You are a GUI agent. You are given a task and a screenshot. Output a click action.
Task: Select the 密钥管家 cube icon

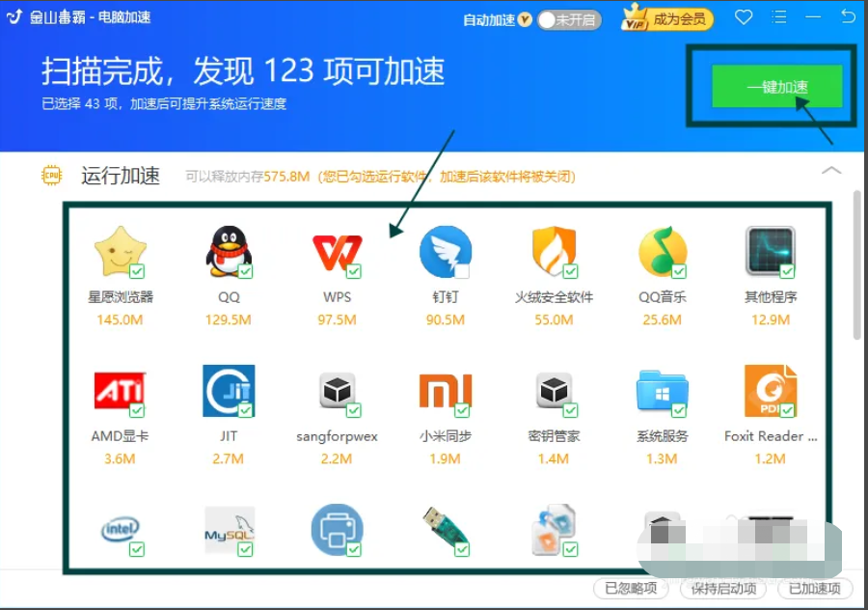tap(555, 390)
